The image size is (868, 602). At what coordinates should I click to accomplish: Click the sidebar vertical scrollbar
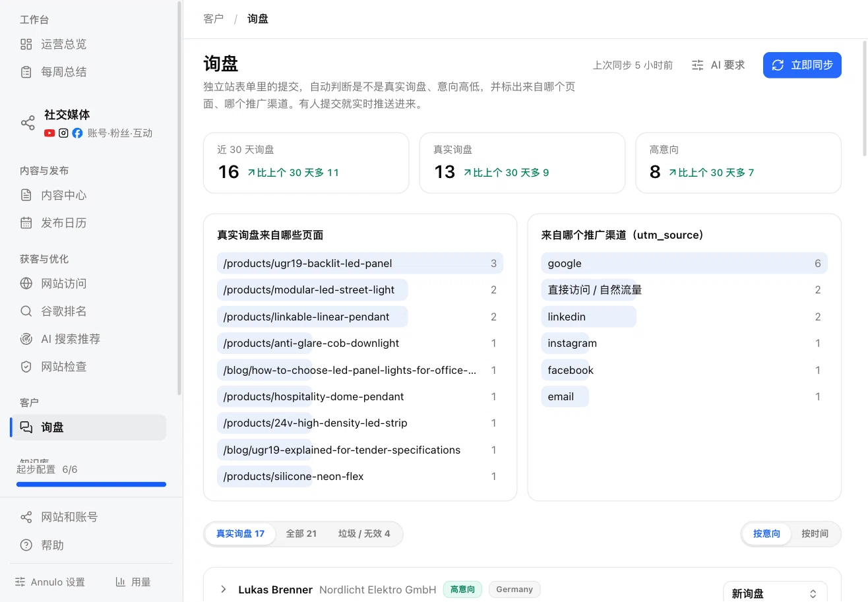click(179, 198)
